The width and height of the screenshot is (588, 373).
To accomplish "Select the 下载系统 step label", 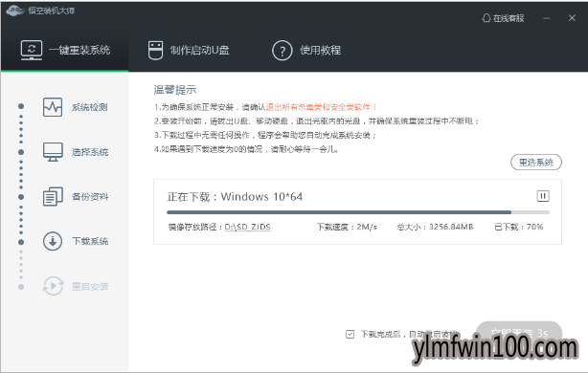I will 90,241.
